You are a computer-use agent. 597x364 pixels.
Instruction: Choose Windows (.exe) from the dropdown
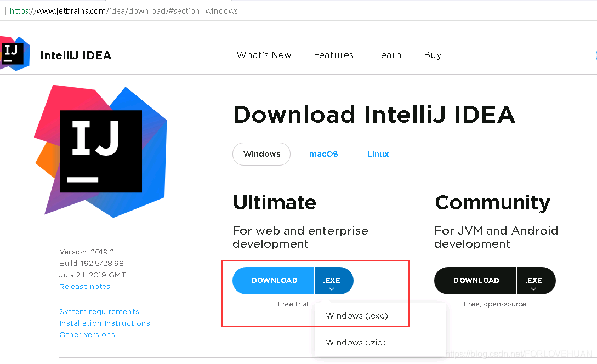(x=357, y=316)
